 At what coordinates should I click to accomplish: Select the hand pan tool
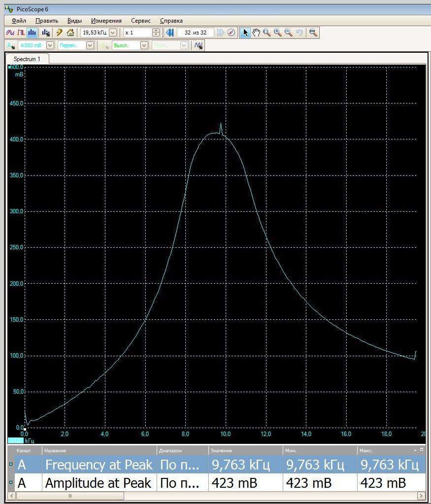[256, 33]
